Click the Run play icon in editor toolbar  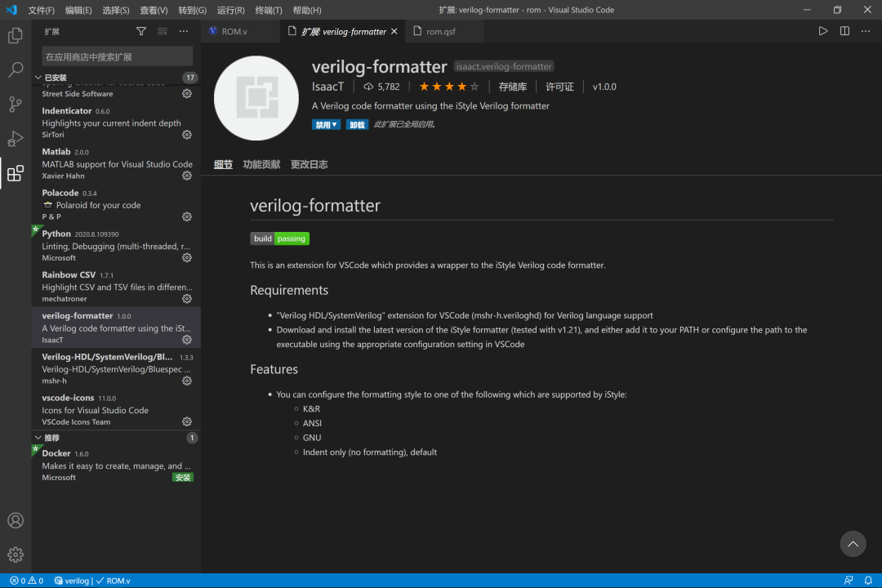823,31
